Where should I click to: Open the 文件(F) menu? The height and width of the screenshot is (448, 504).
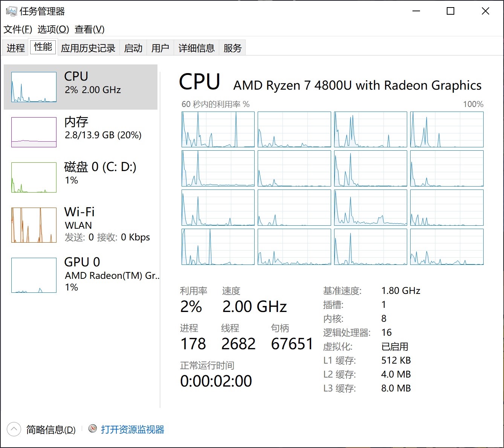pos(18,29)
